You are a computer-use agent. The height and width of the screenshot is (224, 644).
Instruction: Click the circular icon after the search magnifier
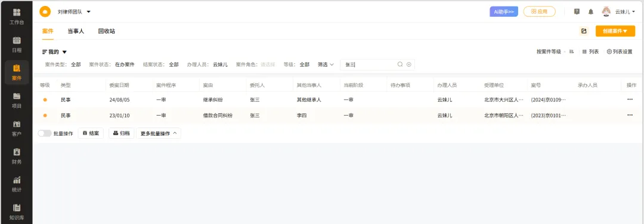(x=408, y=64)
